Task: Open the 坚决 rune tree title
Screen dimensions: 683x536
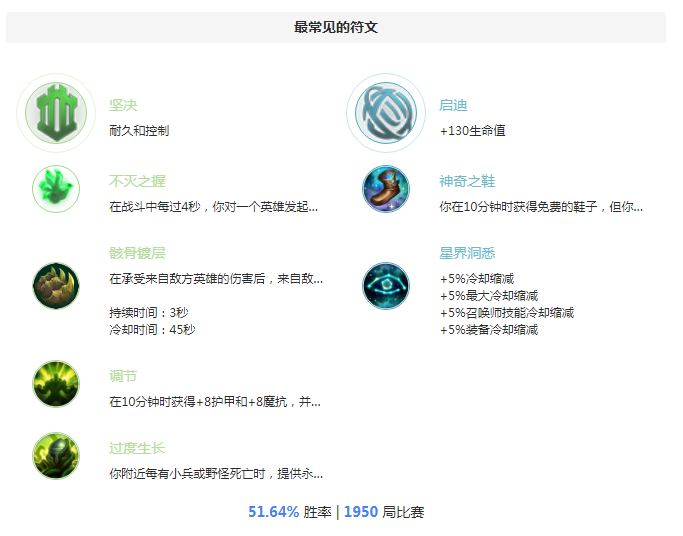Action: point(123,105)
